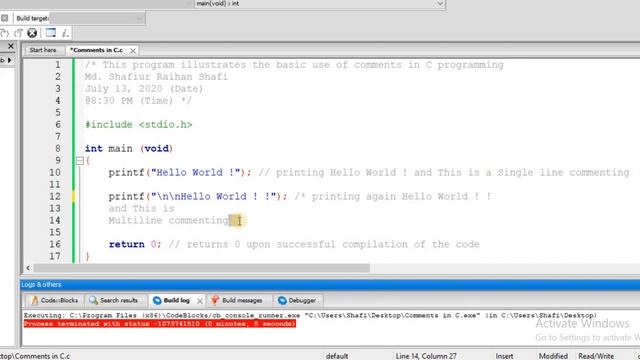Switch to the Debugger log tab
Screen dimensions: 640x360
[x=298, y=300]
